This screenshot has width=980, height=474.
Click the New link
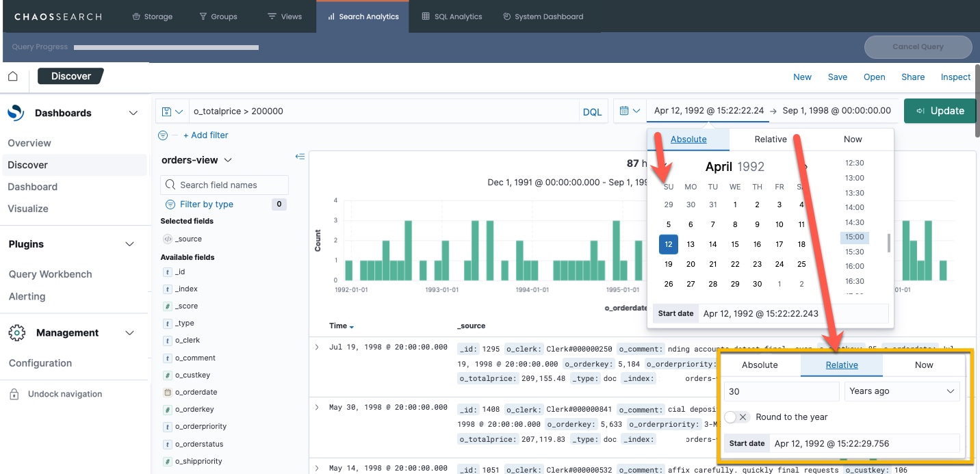[x=802, y=77]
